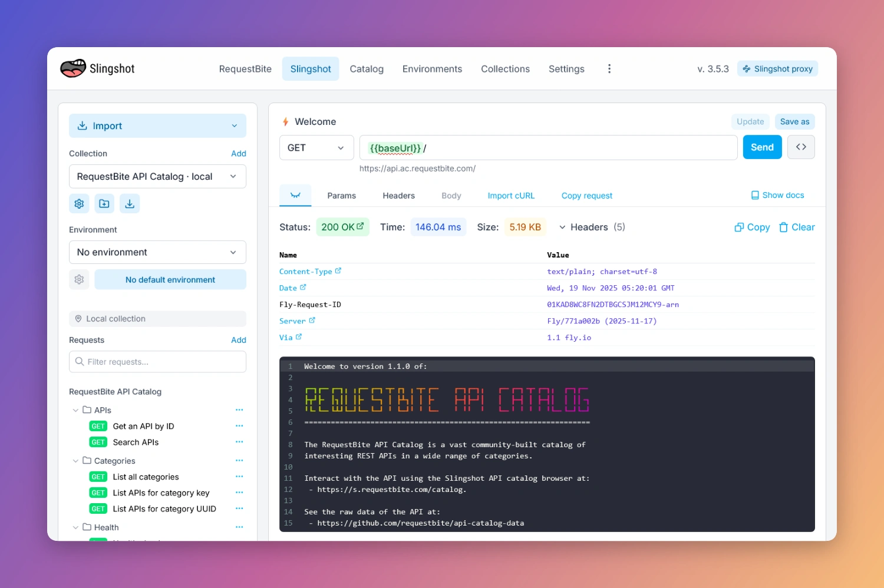884x588 pixels.
Task: Click the 200 OK status badge
Action: 342,227
